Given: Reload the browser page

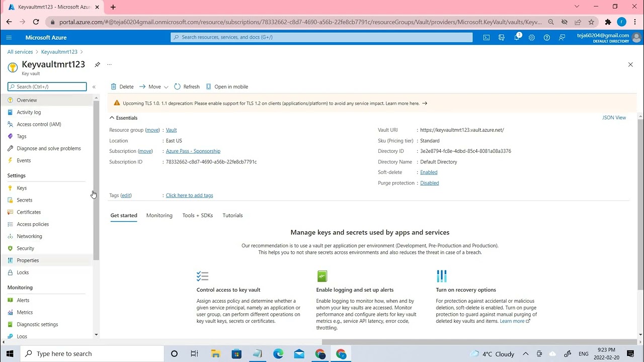Looking at the screenshot, I should tap(36, 22).
